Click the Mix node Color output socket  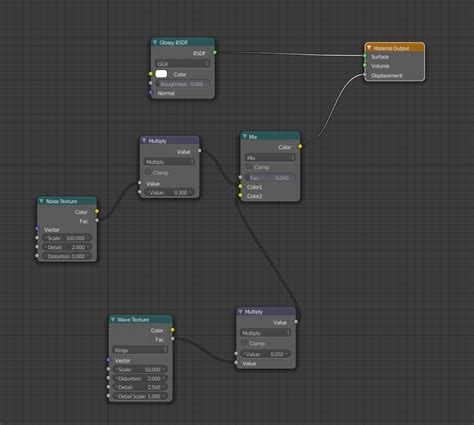click(300, 146)
